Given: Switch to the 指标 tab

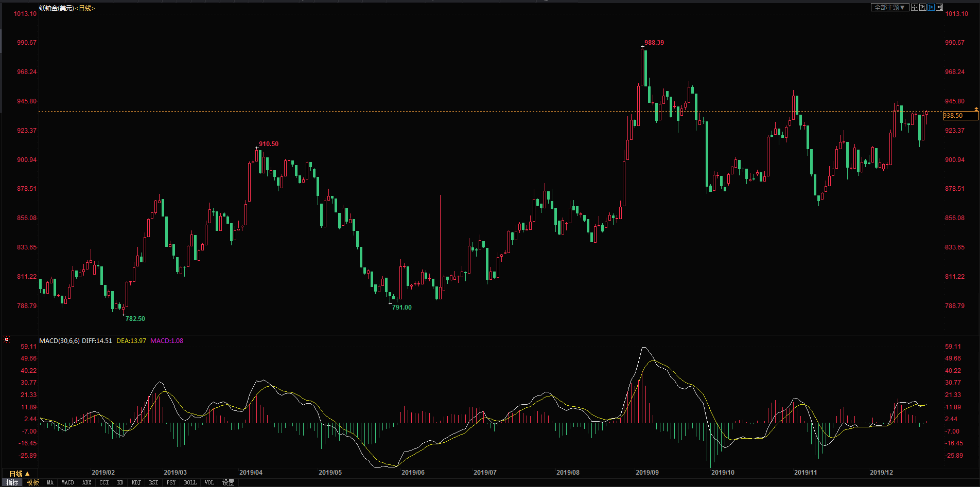Looking at the screenshot, I should click(12, 482).
